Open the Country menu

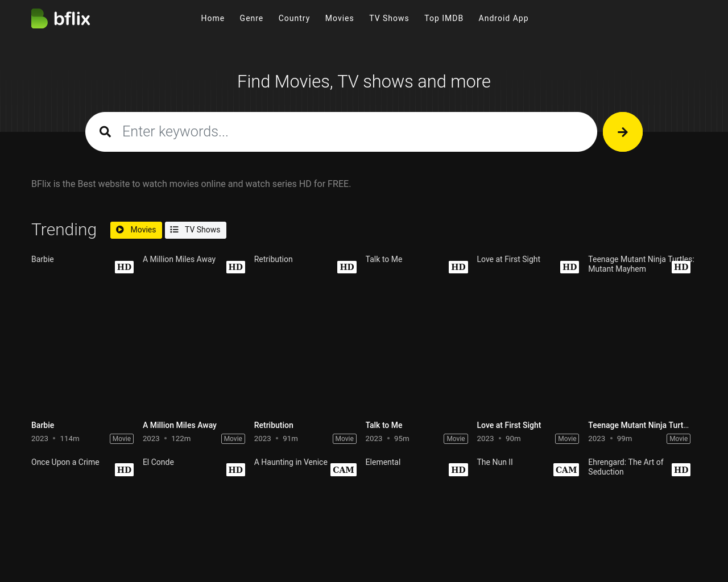(294, 18)
